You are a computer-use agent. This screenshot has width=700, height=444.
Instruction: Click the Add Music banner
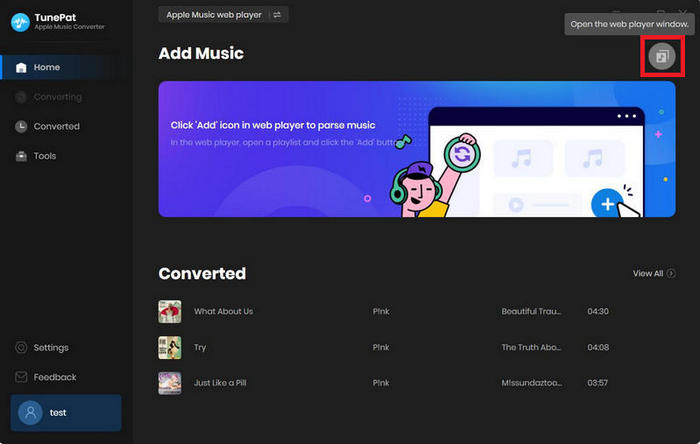pyautogui.click(x=417, y=149)
